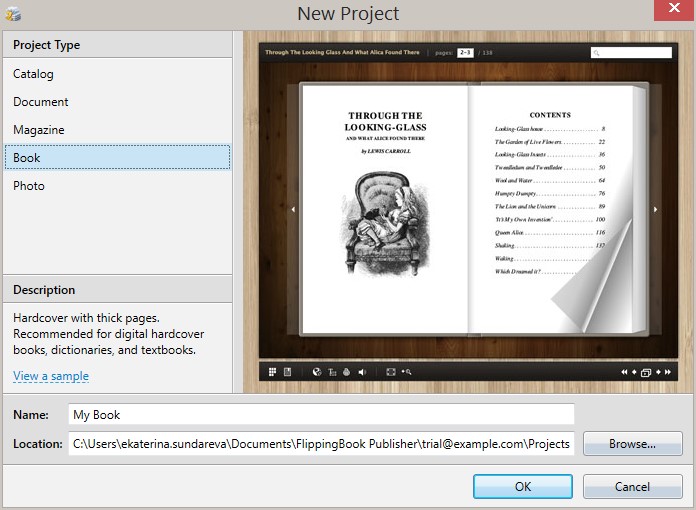Click the Name input field
This screenshot has height=510, width=696.
coord(321,415)
